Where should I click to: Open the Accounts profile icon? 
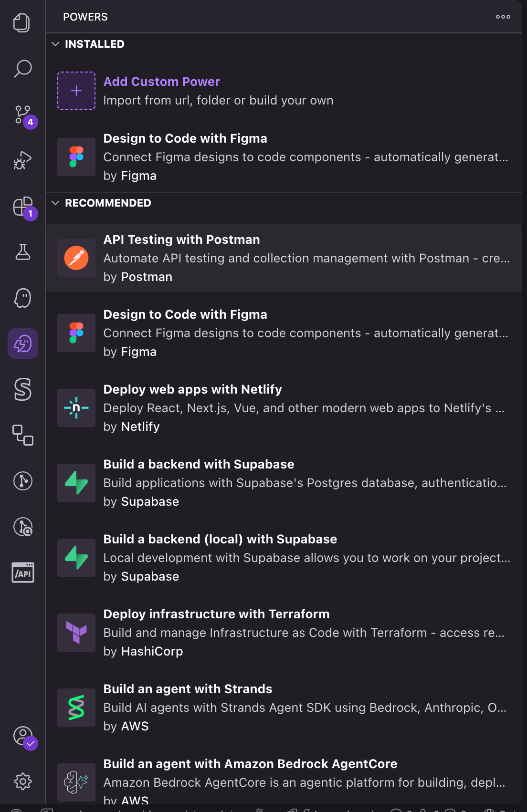22,736
